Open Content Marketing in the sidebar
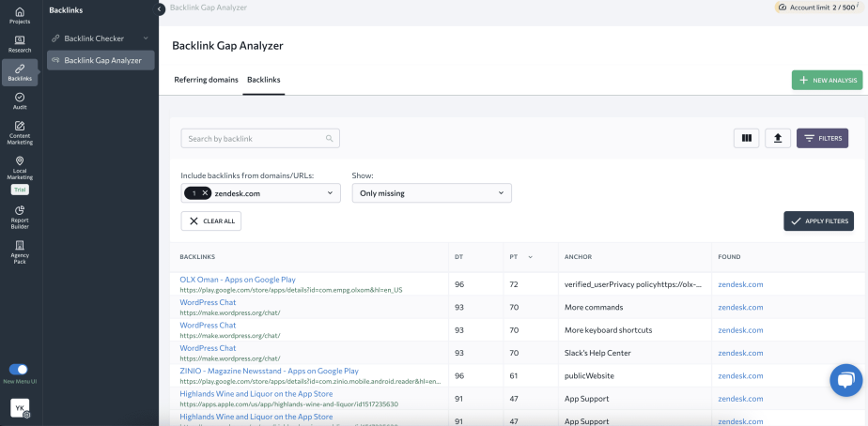The image size is (868, 426). [x=20, y=133]
